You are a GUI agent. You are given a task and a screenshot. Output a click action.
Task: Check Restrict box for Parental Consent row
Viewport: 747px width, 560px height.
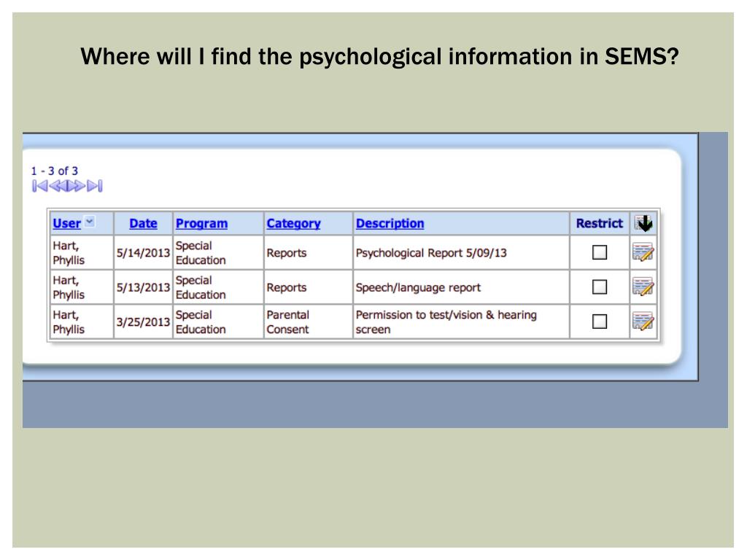point(600,322)
